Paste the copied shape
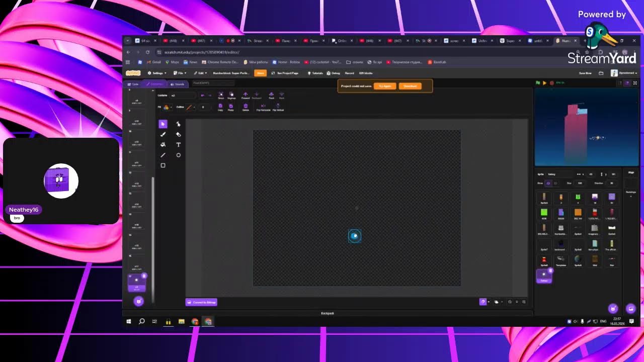Viewport: 644px width, 362px height. pyautogui.click(x=231, y=107)
